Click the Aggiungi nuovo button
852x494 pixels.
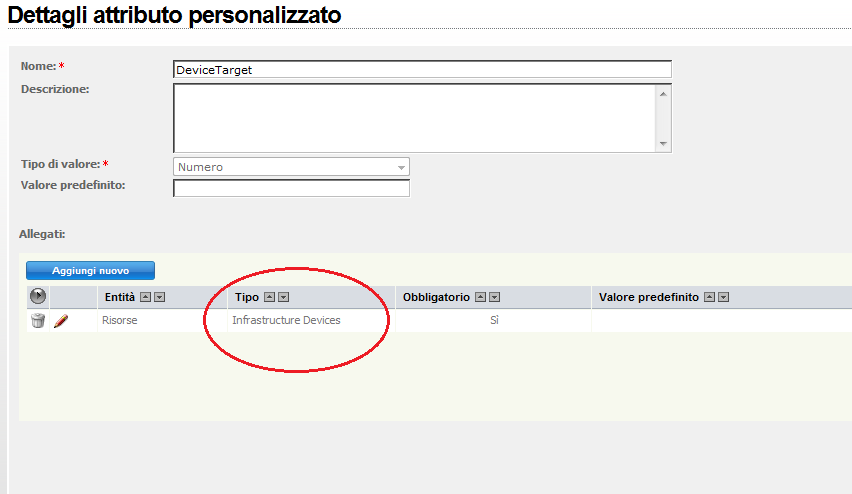click(90, 271)
